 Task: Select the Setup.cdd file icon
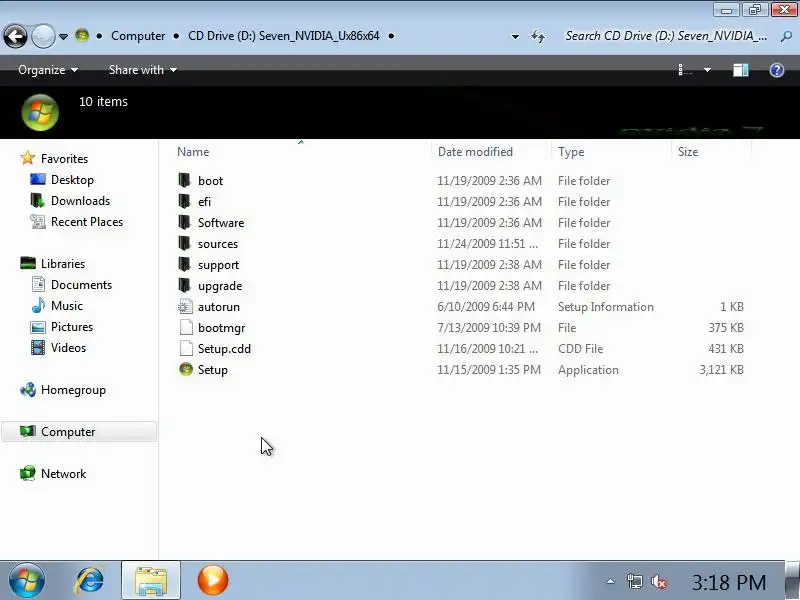(186, 348)
